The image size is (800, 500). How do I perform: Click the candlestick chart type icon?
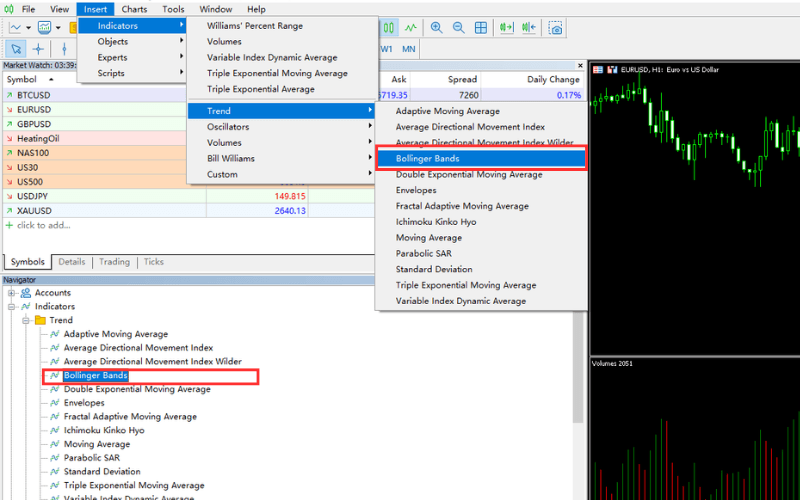[388, 28]
